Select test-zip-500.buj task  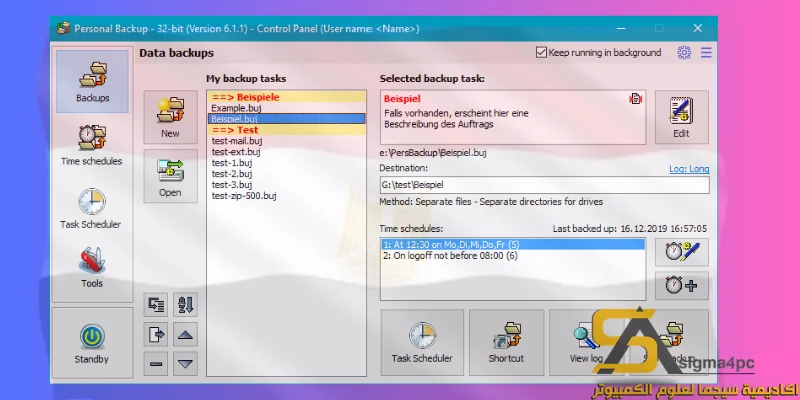(286, 196)
